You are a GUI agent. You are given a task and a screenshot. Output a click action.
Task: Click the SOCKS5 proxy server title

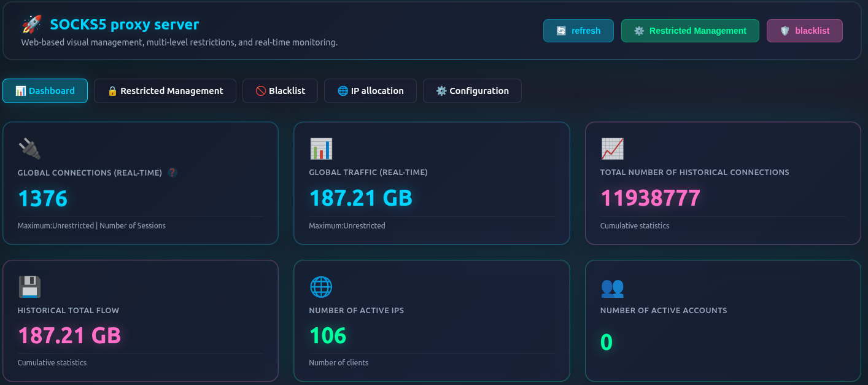point(124,25)
